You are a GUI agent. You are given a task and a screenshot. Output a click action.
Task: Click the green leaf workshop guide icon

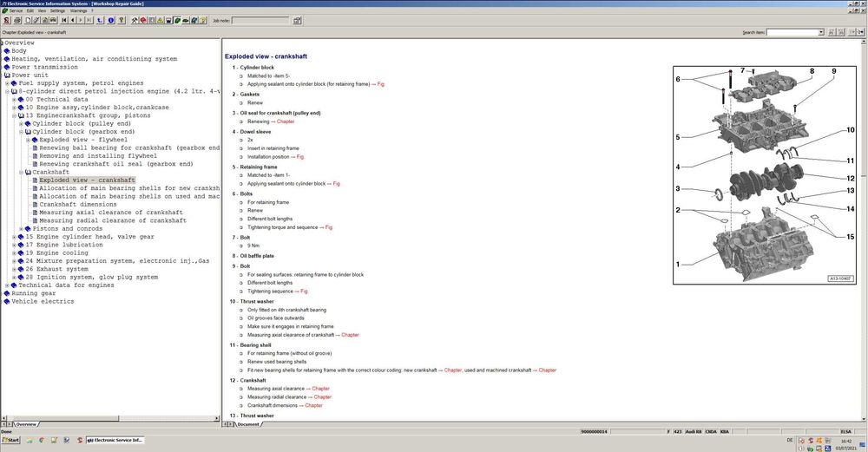click(177, 21)
